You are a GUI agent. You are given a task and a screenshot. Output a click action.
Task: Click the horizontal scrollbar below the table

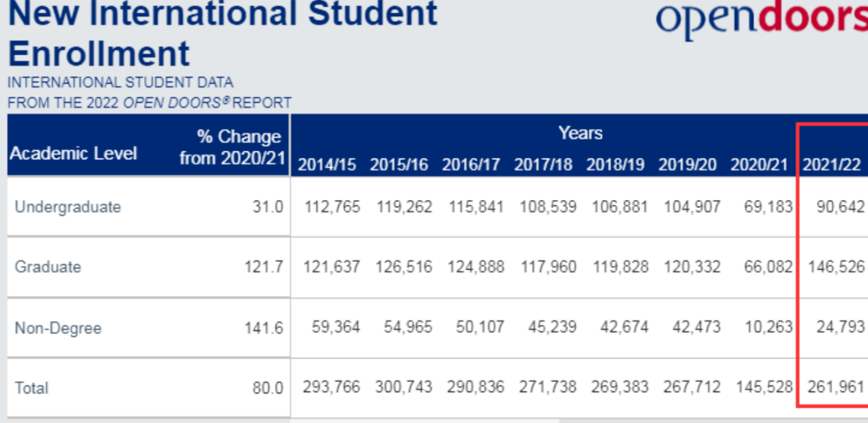[425, 419]
